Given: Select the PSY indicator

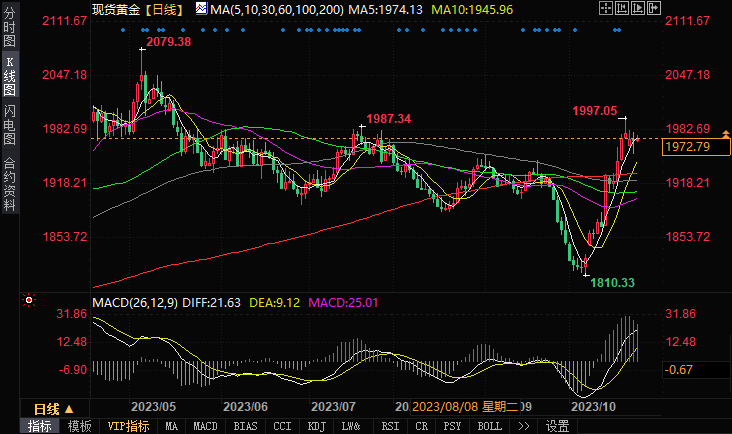Looking at the screenshot, I should (x=452, y=426).
